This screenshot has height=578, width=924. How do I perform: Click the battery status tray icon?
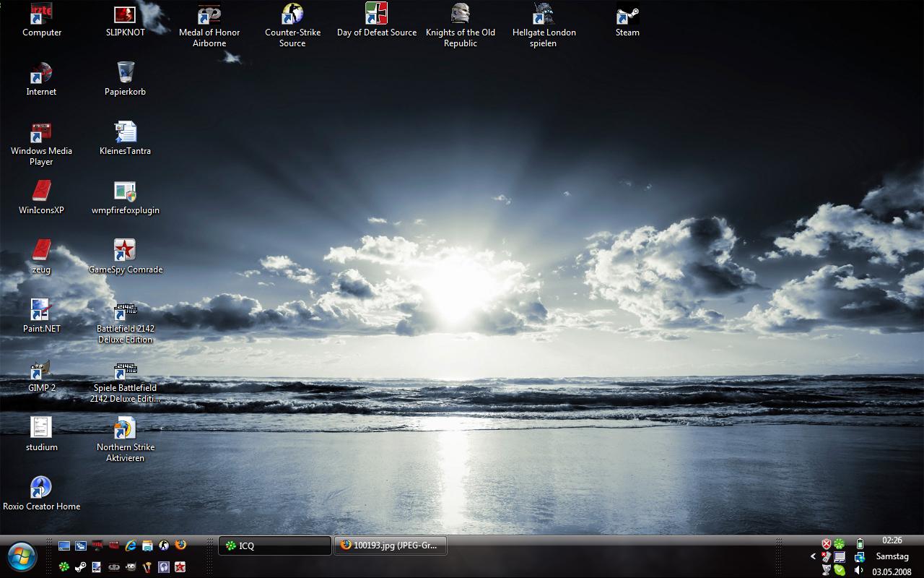(860, 543)
